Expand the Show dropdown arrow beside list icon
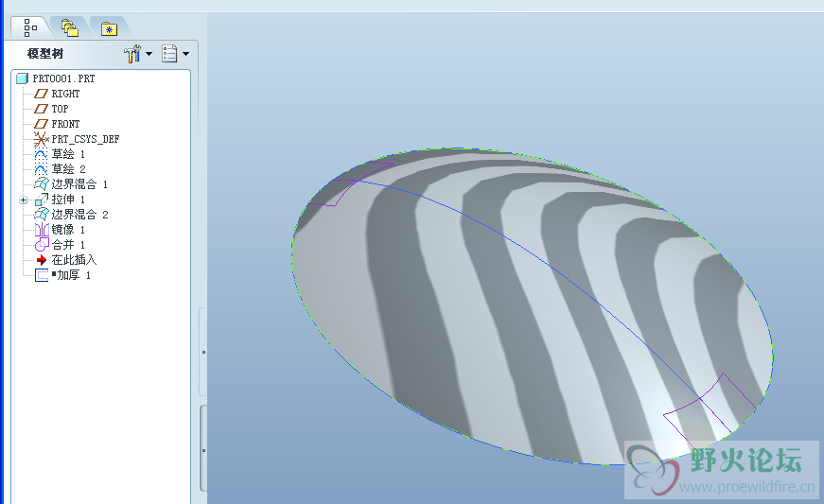The width and height of the screenshot is (824, 504). click(185, 54)
